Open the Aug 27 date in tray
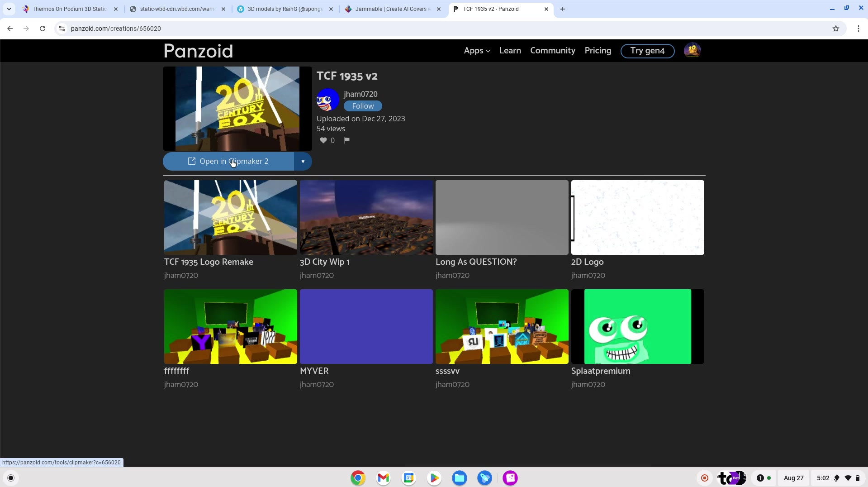Screen dimensions: 868x487 point(793,478)
